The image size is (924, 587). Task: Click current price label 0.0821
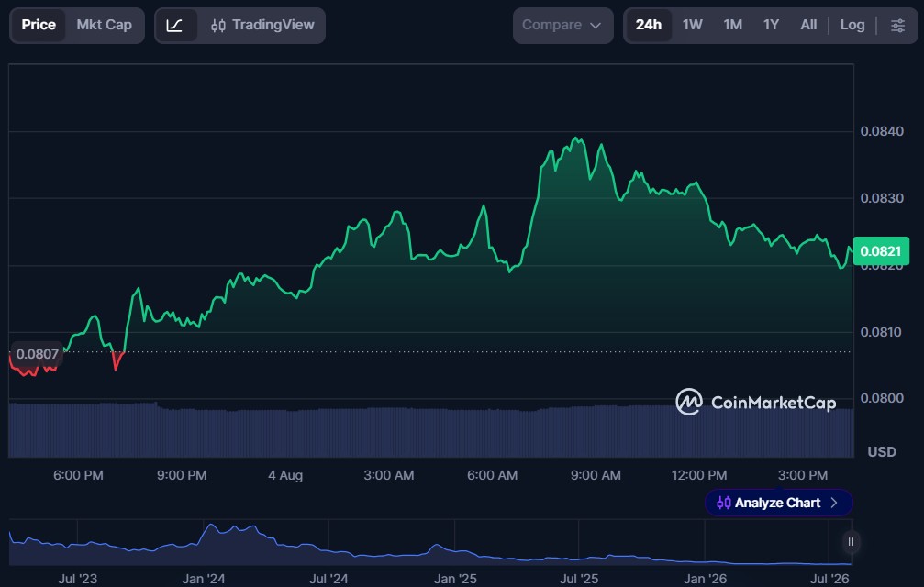point(881,251)
